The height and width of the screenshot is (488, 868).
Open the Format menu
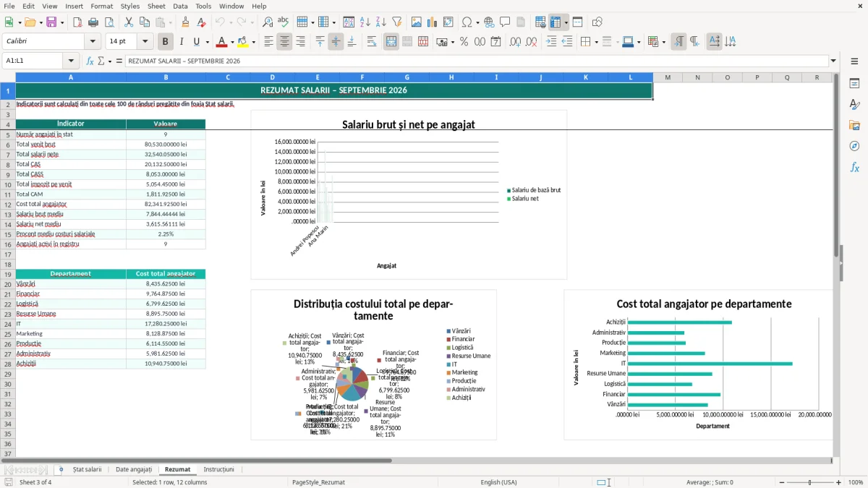coord(101,6)
